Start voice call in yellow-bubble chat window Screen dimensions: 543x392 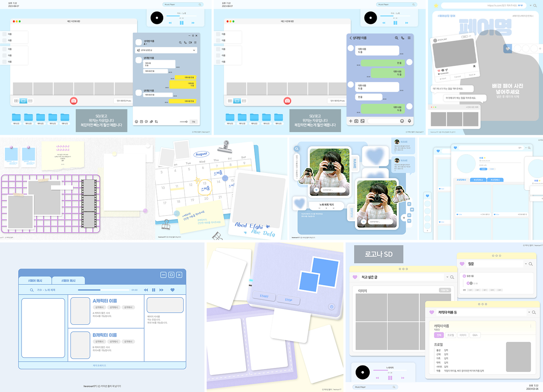(x=185, y=43)
